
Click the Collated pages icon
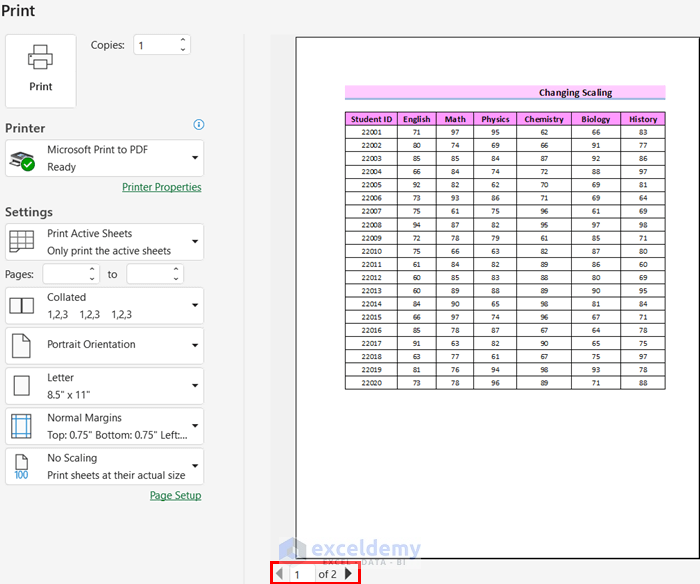pos(21,306)
